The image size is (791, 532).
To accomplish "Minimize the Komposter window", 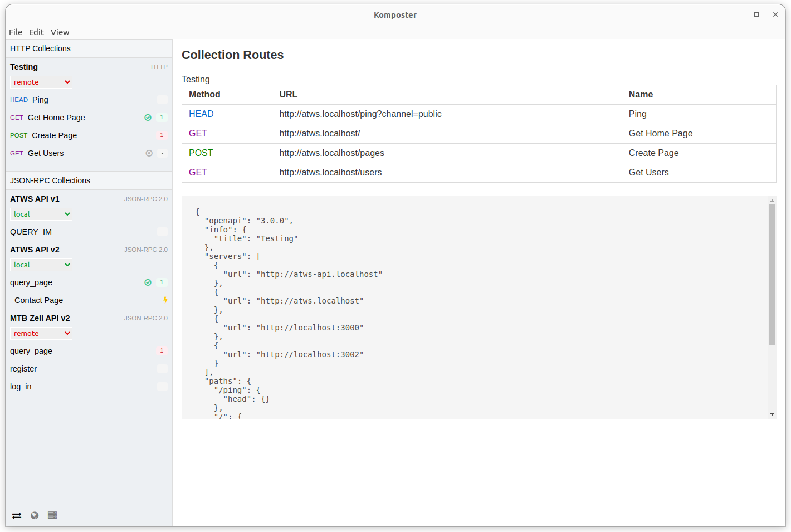I will coord(738,15).
